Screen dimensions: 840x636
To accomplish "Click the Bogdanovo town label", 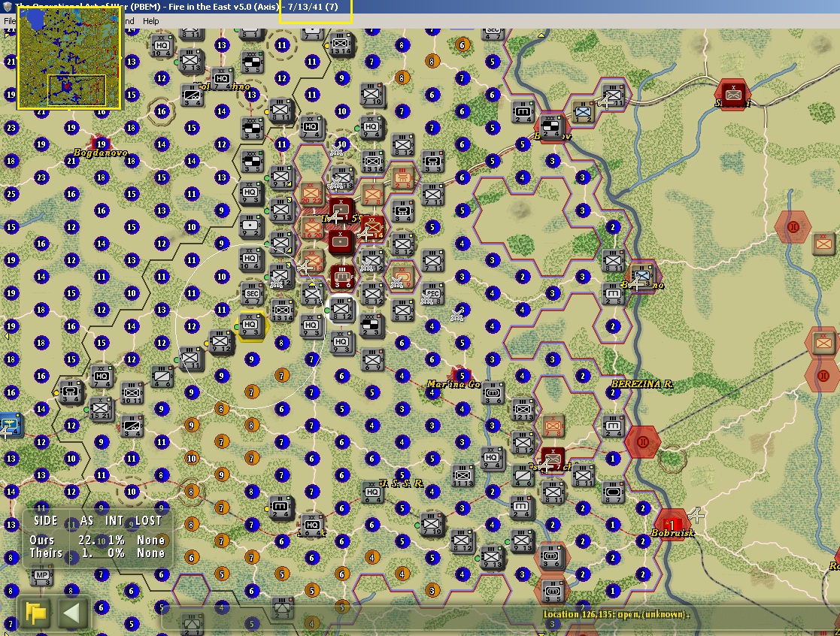I will tap(100, 153).
